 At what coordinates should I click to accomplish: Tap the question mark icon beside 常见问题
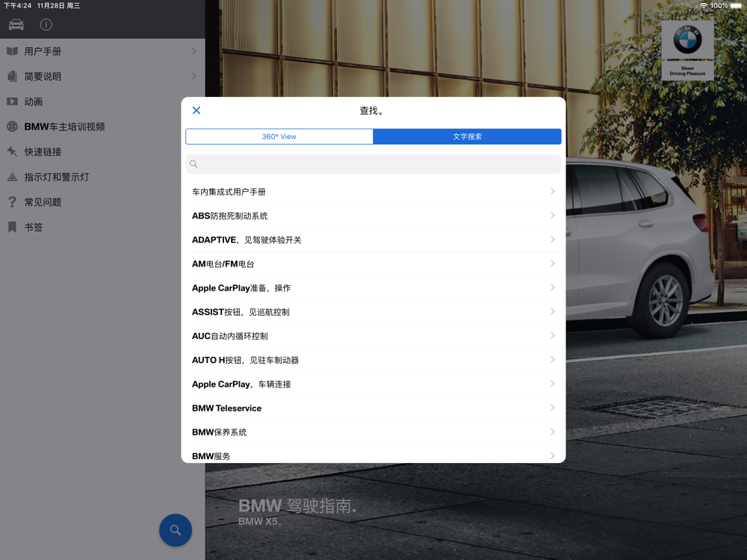click(13, 202)
